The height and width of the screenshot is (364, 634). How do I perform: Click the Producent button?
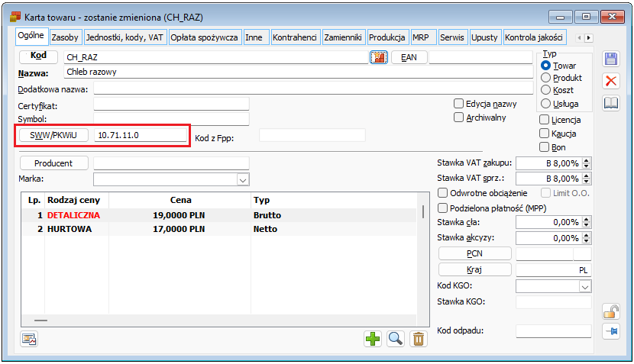coord(53,163)
